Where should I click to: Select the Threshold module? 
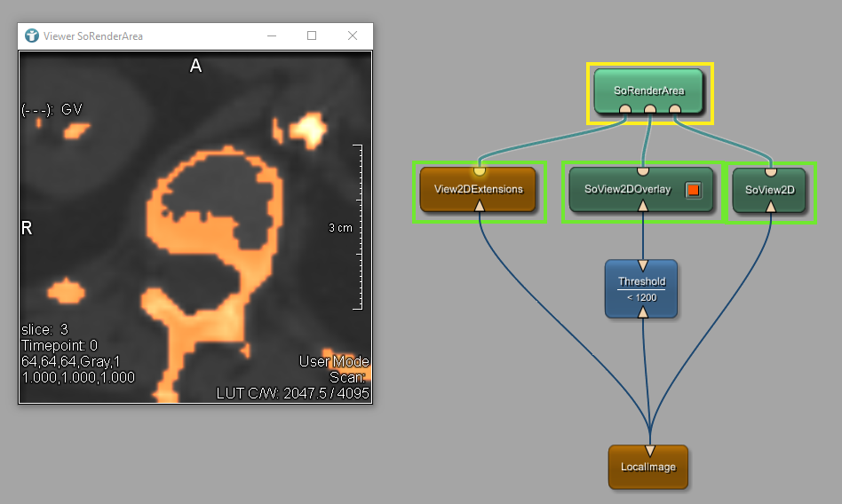(641, 288)
